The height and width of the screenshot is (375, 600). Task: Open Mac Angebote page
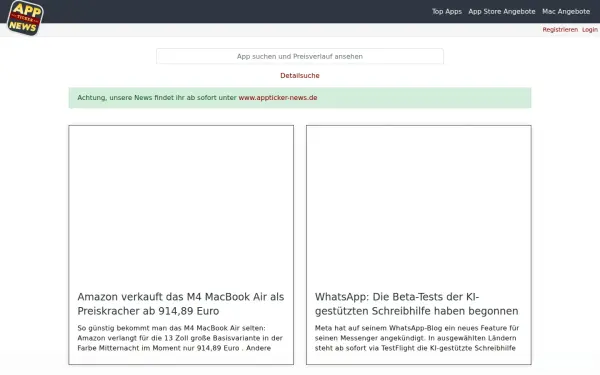[x=566, y=11]
